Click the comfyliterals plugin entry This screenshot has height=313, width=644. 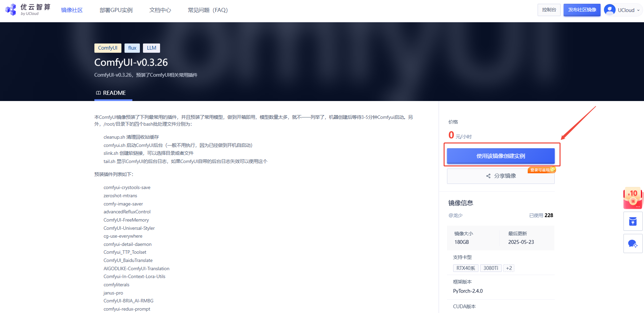pos(117,285)
